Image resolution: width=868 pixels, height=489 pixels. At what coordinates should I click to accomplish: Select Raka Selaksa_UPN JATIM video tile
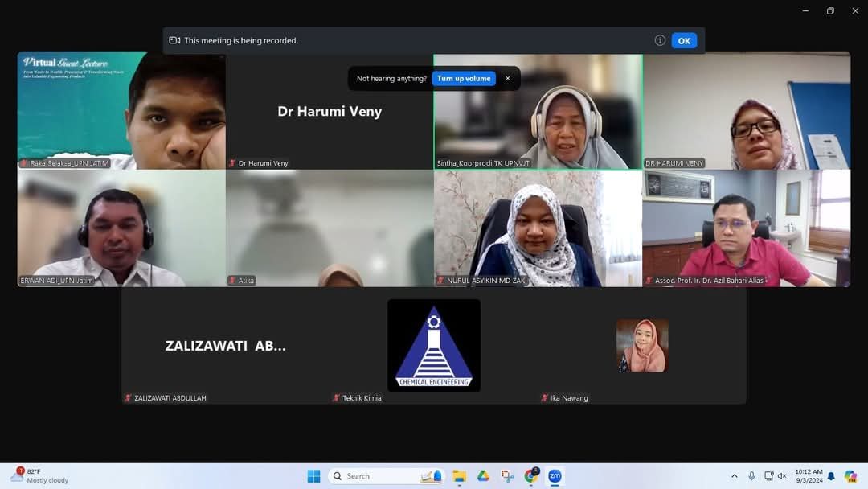pos(121,111)
